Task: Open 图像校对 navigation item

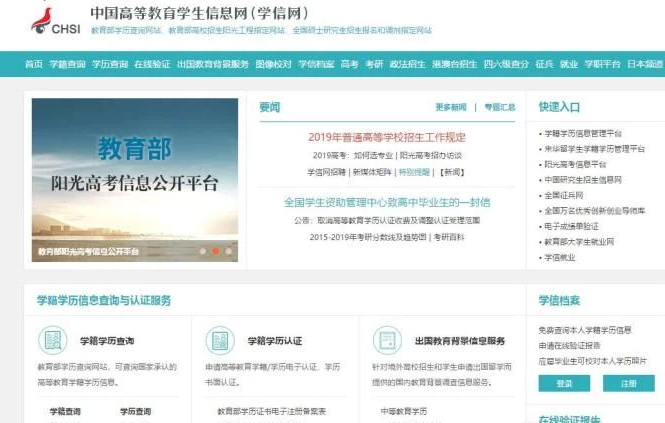Action: click(274, 64)
